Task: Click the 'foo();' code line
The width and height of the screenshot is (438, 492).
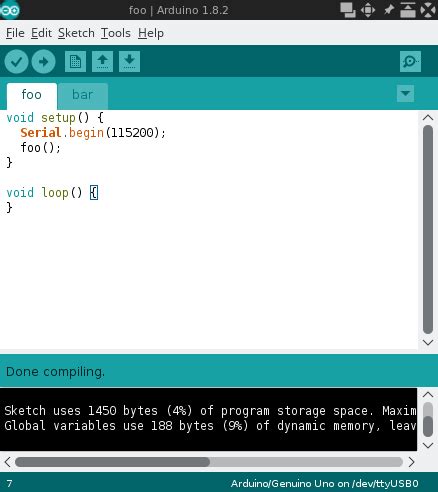Action: [x=40, y=148]
